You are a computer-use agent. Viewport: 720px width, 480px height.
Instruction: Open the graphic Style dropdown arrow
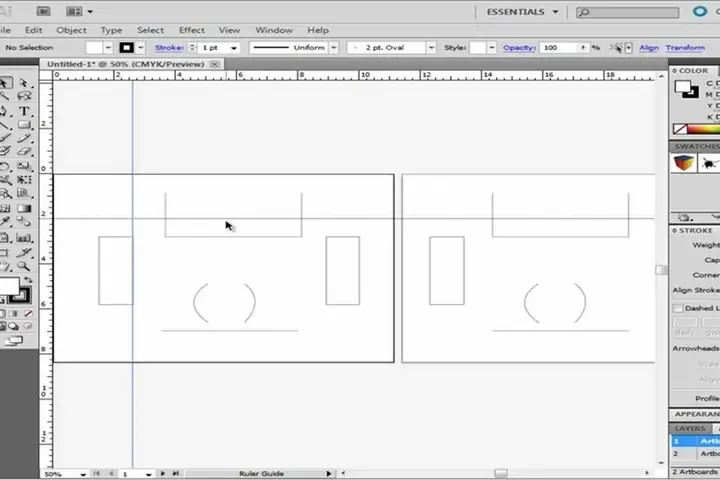[491, 48]
